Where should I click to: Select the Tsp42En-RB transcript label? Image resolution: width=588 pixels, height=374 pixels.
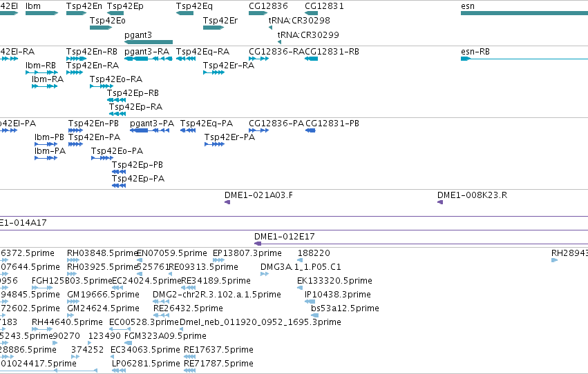(x=92, y=51)
